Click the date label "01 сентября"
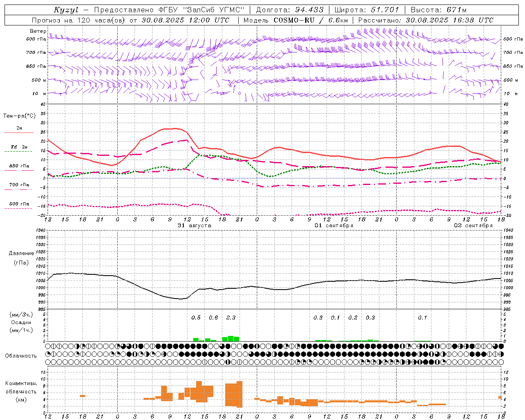The image size is (525, 420). (334, 226)
